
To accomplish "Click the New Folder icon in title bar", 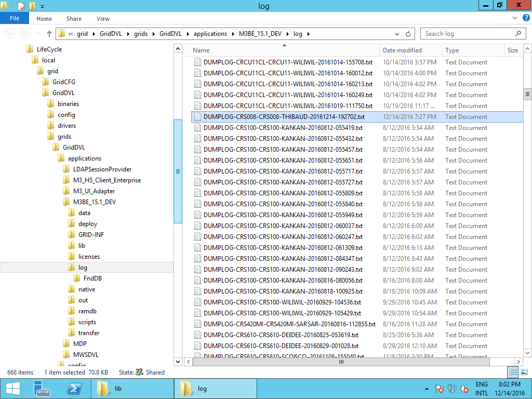I will pyautogui.click(x=33, y=6).
